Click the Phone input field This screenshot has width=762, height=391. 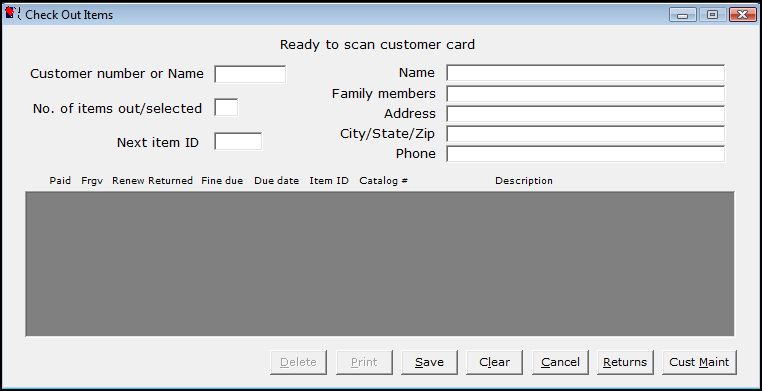point(586,153)
